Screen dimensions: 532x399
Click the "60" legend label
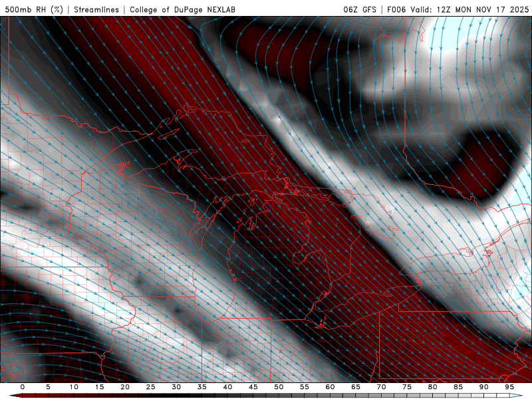[330, 387]
